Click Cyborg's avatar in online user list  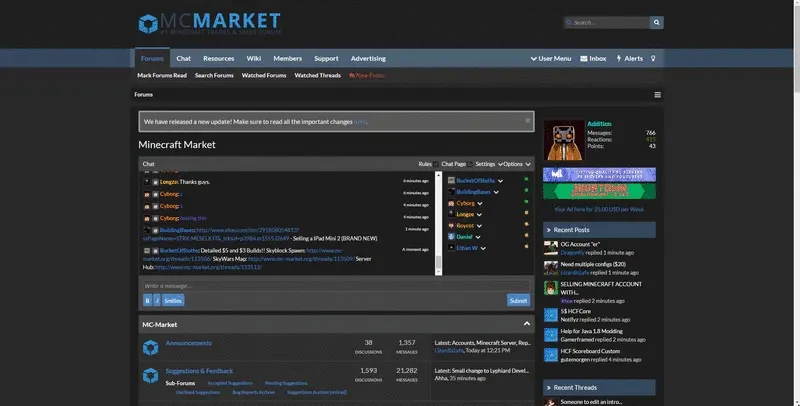[451, 203]
